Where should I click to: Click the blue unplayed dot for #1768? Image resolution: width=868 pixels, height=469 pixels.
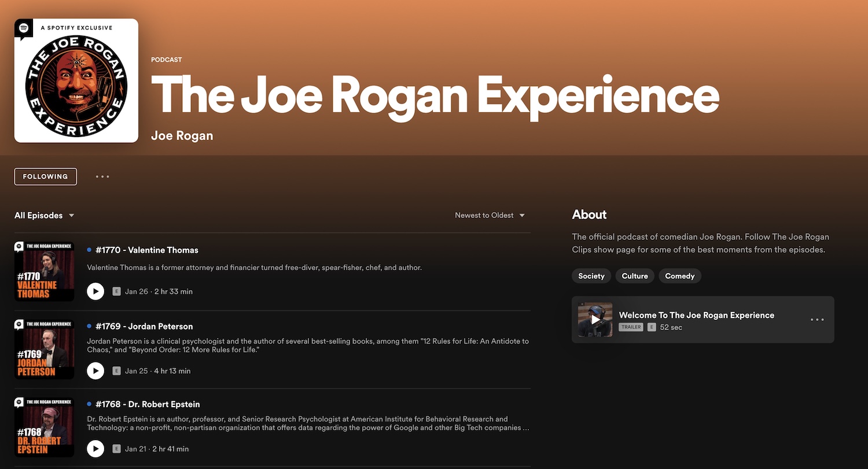click(89, 404)
